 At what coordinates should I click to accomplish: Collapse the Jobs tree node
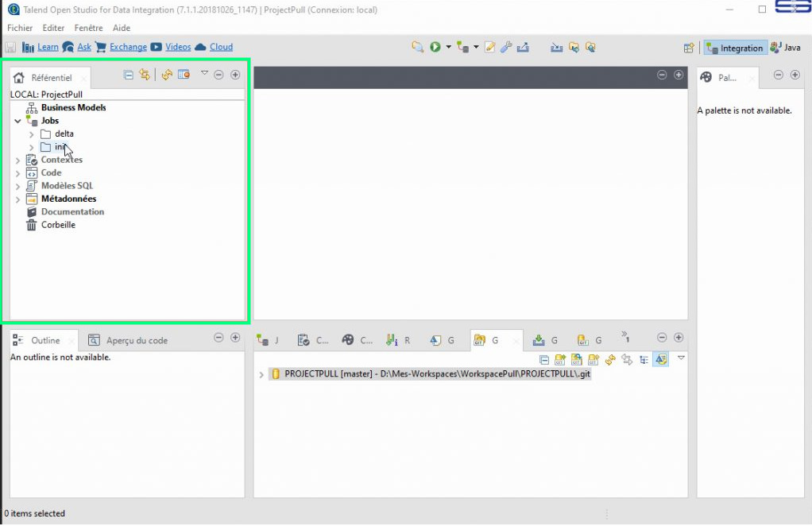(x=17, y=121)
